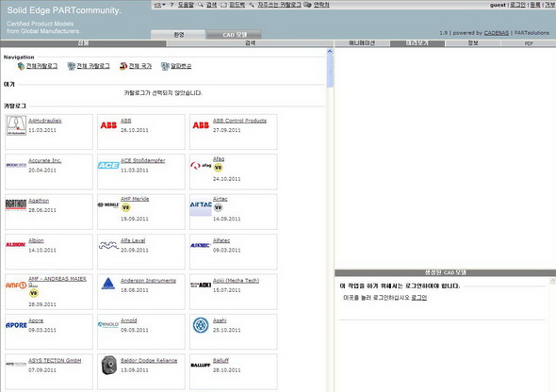556x392 pixels.
Task: Click the blue ACE Stoßdämpfer logo
Action: click(x=108, y=165)
